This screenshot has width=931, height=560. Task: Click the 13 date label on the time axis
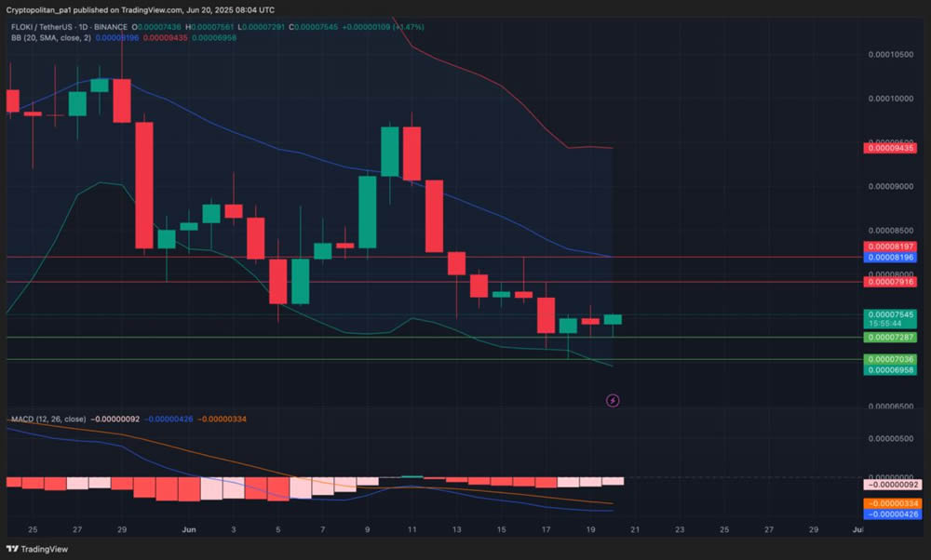point(457,528)
